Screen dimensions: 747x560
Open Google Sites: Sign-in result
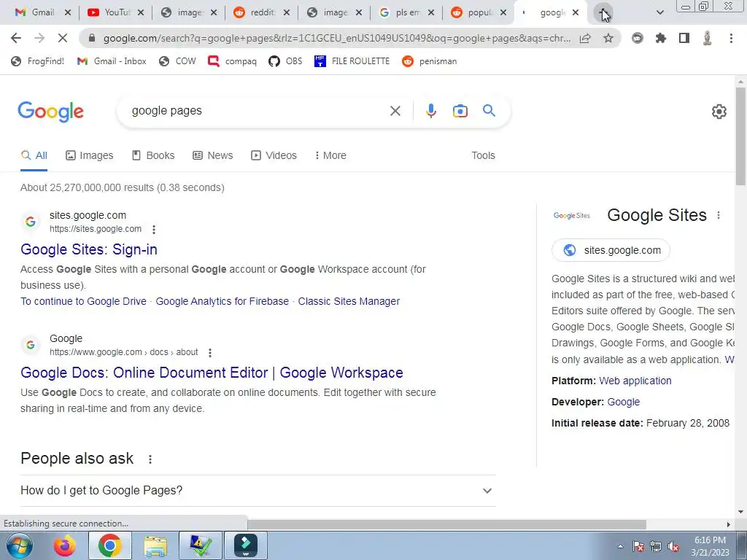click(x=88, y=249)
